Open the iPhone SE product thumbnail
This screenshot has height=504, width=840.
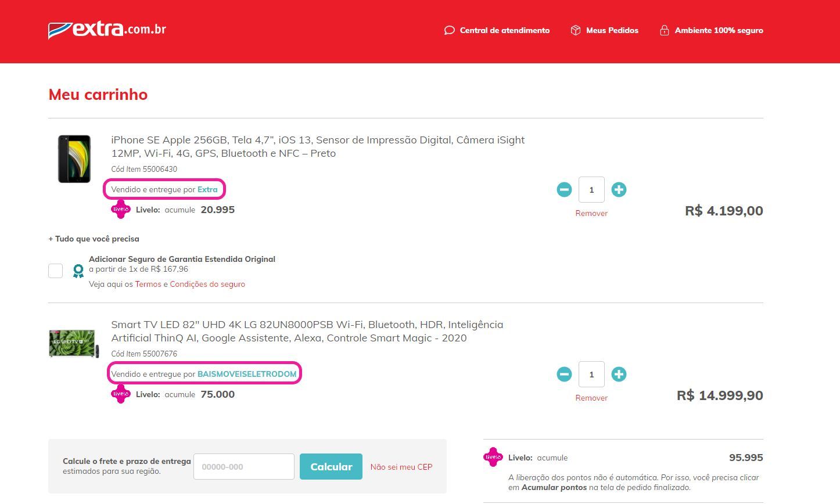(x=74, y=159)
